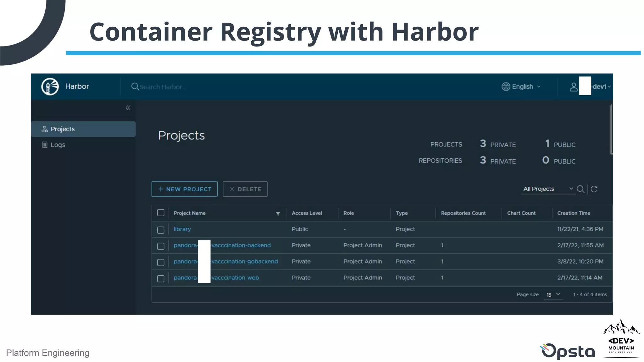Click the globe language icon
Image resolution: width=644 pixels, height=362 pixels.
506,86
